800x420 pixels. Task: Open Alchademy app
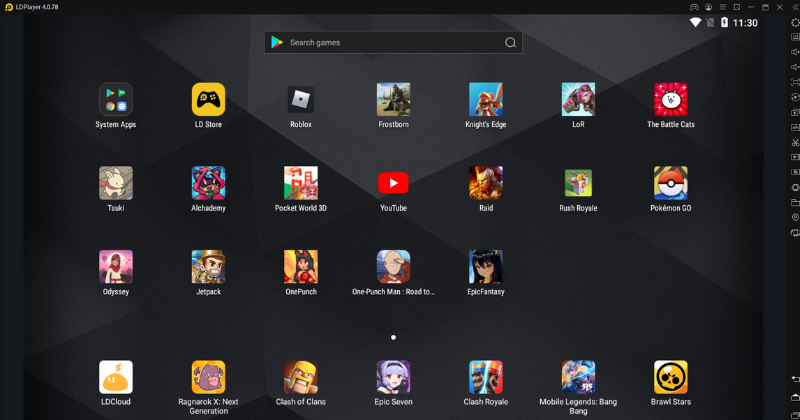[x=208, y=183]
